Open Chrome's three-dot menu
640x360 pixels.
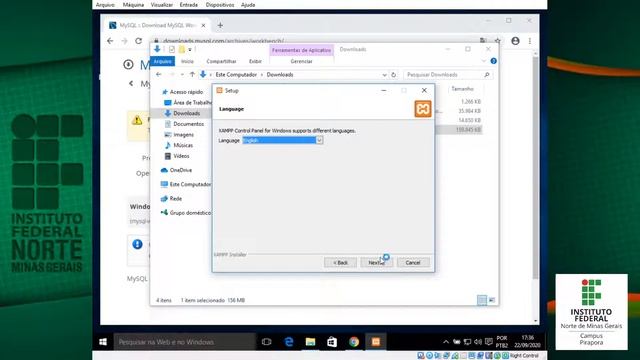coord(530,41)
